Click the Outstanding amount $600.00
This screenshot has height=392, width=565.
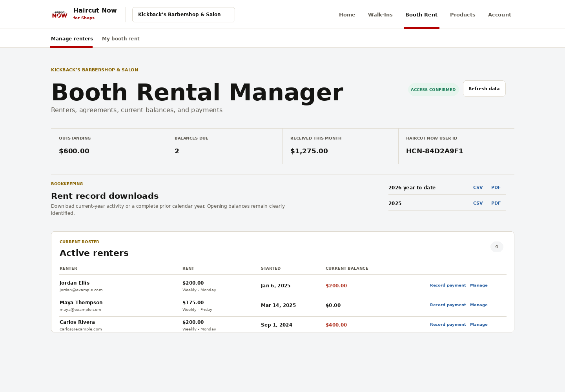[x=74, y=151]
